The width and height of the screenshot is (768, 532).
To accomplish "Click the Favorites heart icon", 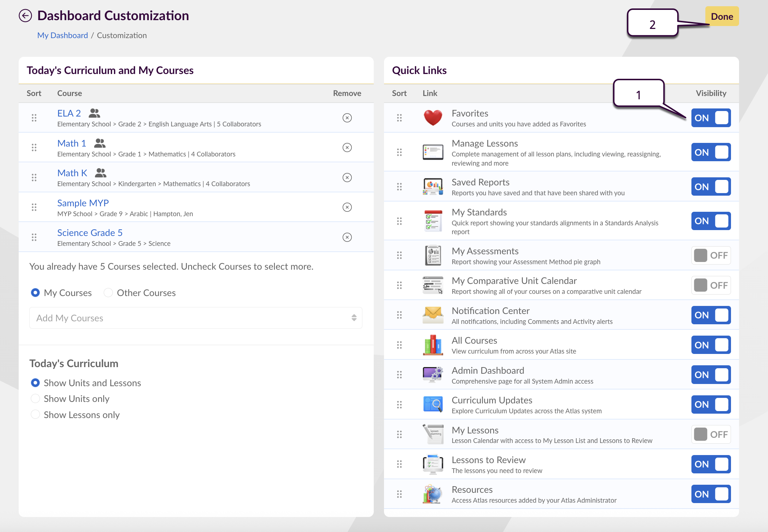I will coord(433,118).
